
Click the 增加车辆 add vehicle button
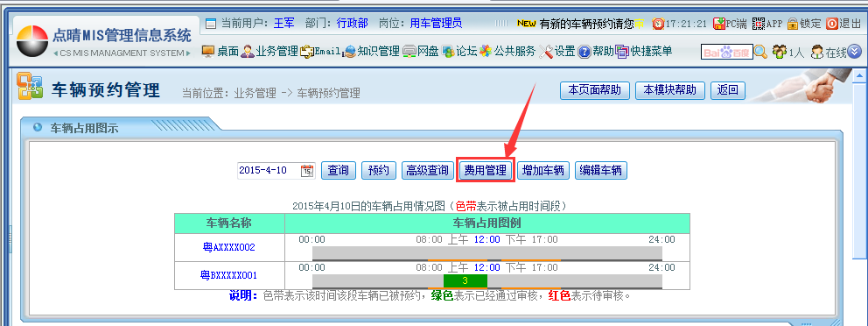pos(543,170)
